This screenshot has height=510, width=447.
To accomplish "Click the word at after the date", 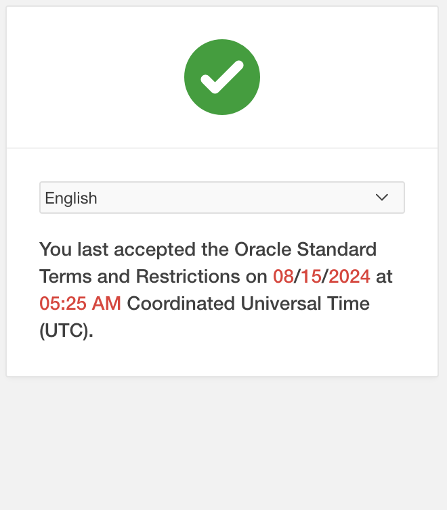I will pyautogui.click(x=384, y=276).
